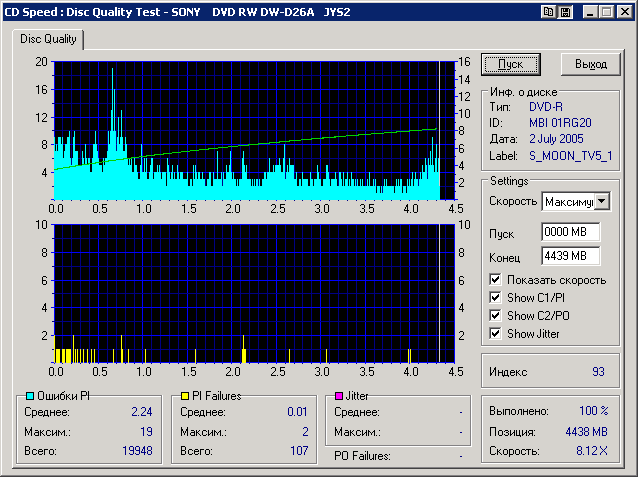Disable the Show C2/PO checkbox

[x=496, y=316]
